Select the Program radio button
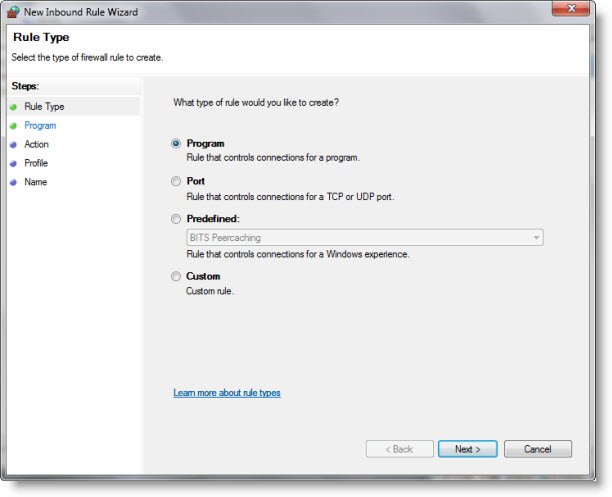This screenshot has width=612, height=497. pos(176,144)
